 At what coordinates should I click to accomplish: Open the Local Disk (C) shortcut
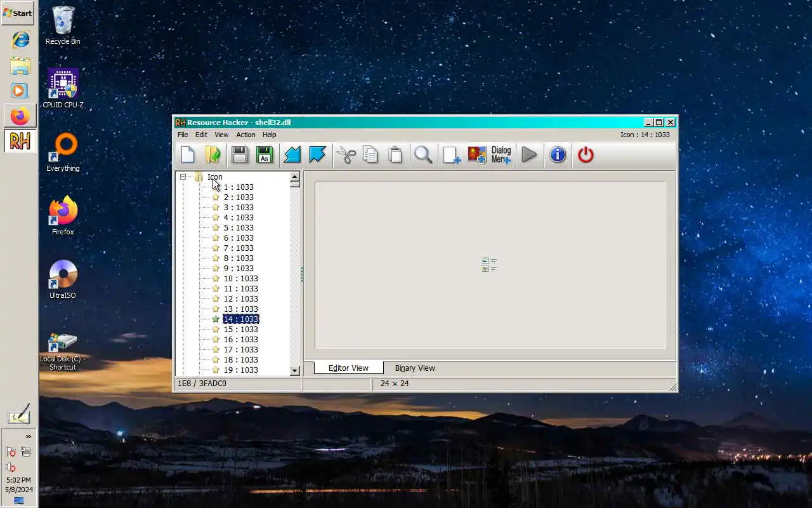[x=63, y=351]
